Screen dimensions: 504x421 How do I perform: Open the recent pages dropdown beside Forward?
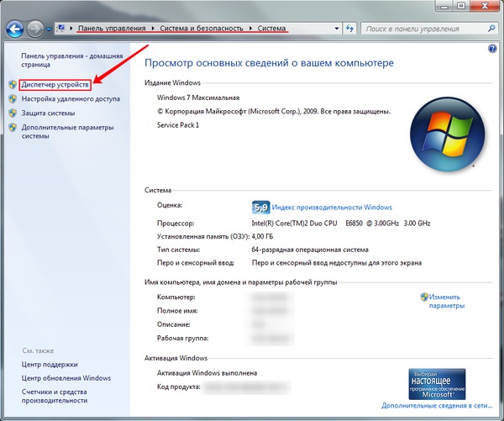(49, 29)
